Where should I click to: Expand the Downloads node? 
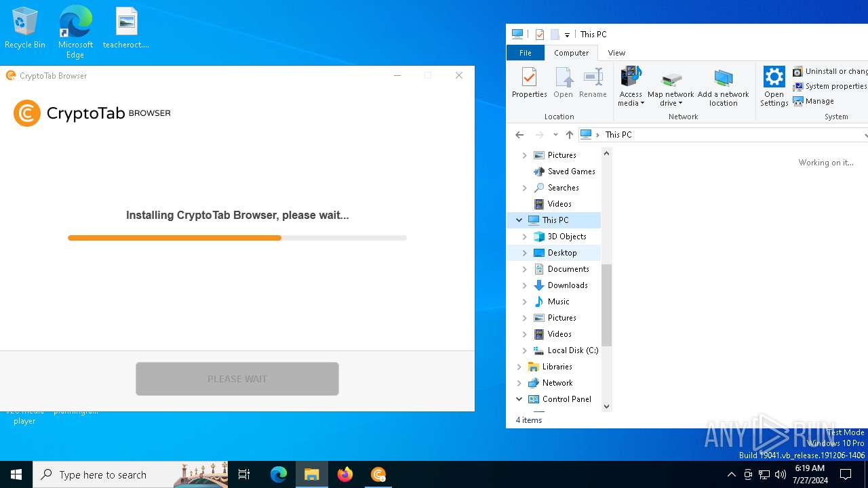pyautogui.click(x=525, y=285)
